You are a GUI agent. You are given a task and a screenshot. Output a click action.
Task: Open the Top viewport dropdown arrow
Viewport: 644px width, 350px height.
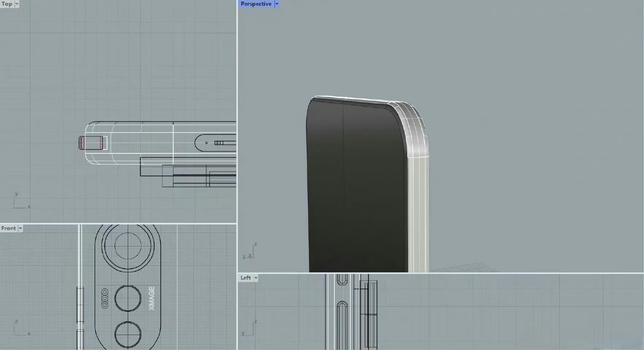click(x=17, y=4)
